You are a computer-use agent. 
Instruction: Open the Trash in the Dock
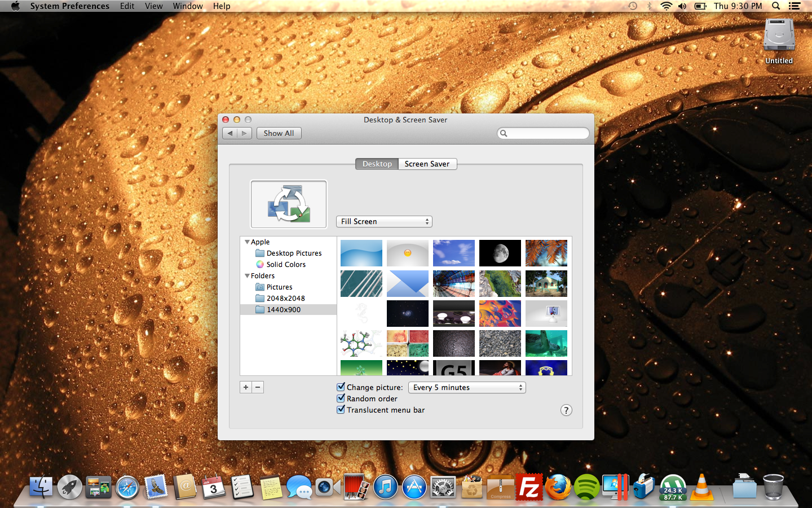pos(773,487)
